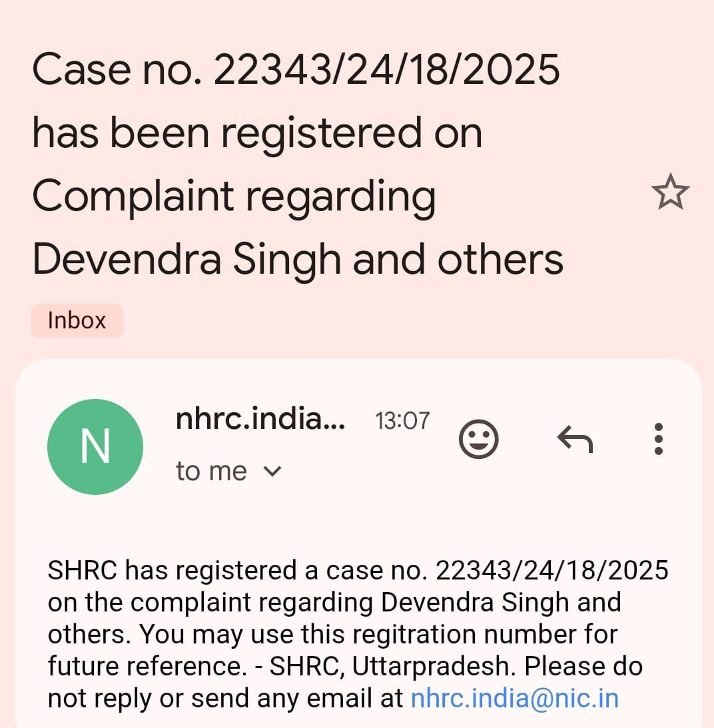This screenshot has width=714, height=728.
Task: Tap case number 22343/24/18/2025 in message body
Action: click(552, 570)
